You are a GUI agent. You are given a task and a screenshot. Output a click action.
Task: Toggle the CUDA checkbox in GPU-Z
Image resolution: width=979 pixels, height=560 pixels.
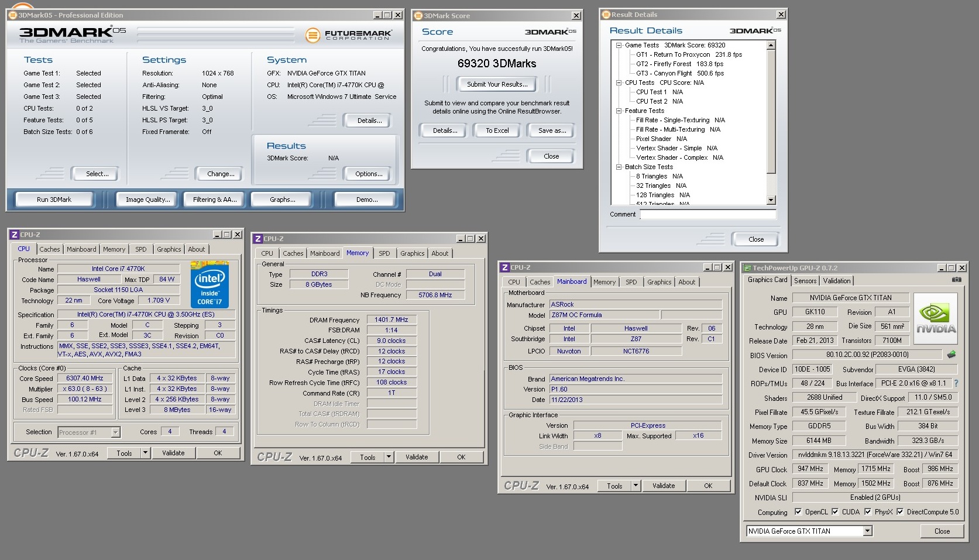click(835, 511)
